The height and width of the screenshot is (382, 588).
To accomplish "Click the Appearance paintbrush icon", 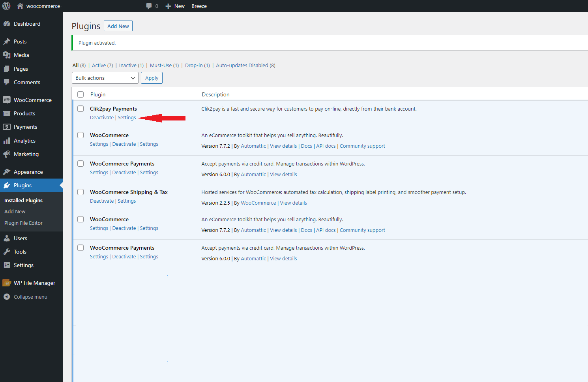I will pos(7,172).
